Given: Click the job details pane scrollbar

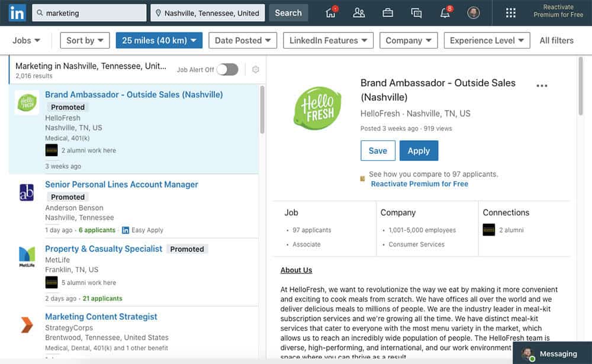Looking at the screenshot, I should coord(580,86).
